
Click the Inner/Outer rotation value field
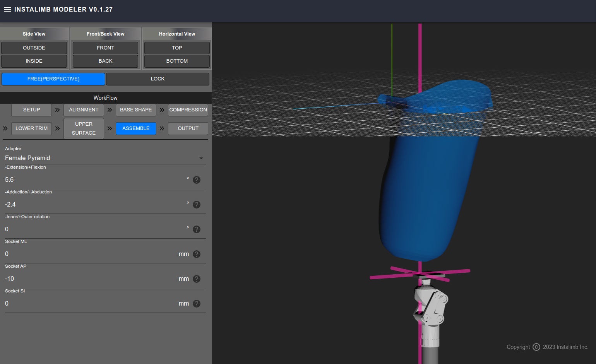(95, 229)
